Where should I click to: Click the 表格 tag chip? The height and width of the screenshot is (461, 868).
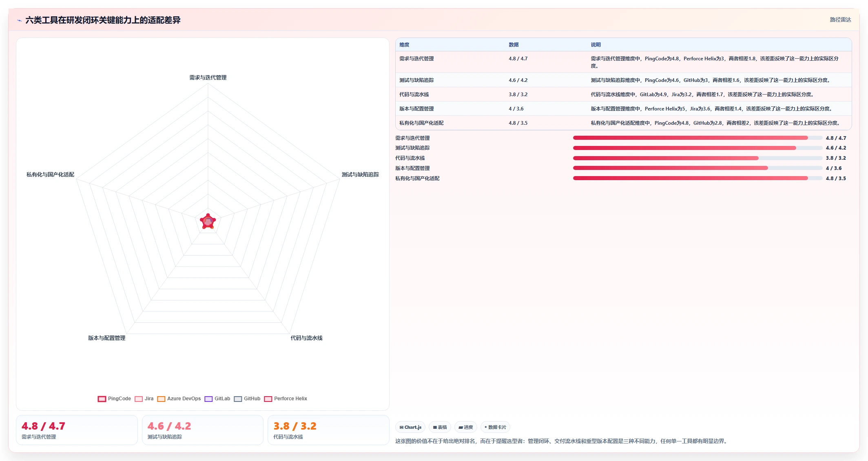[440, 427]
